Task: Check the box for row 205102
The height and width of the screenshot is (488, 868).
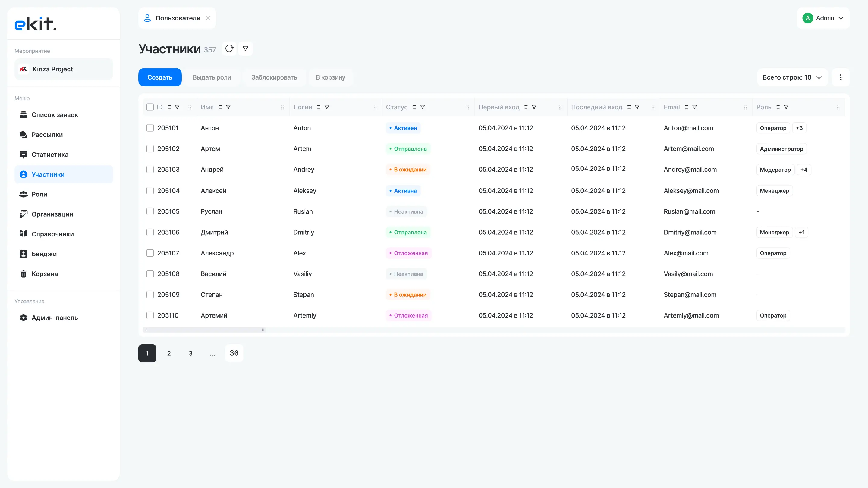Action: pos(150,149)
